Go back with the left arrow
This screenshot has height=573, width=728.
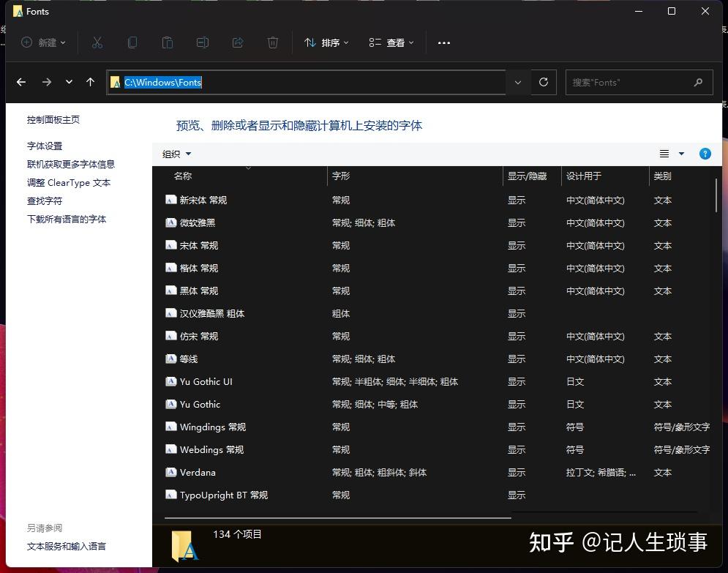click(21, 82)
